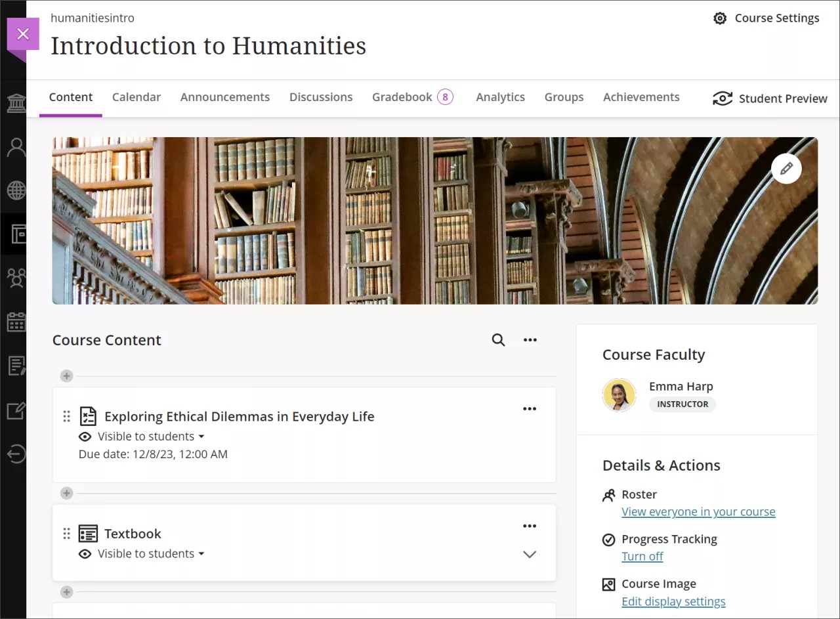The height and width of the screenshot is (619, 840).
Task: Open the Institution Page from the sidebar
Action: (16, 102)
